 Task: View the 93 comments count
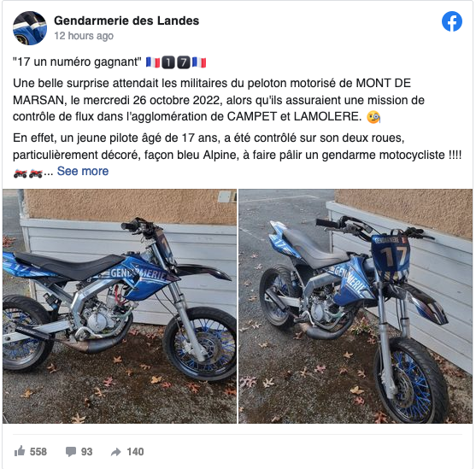[86, 452]
